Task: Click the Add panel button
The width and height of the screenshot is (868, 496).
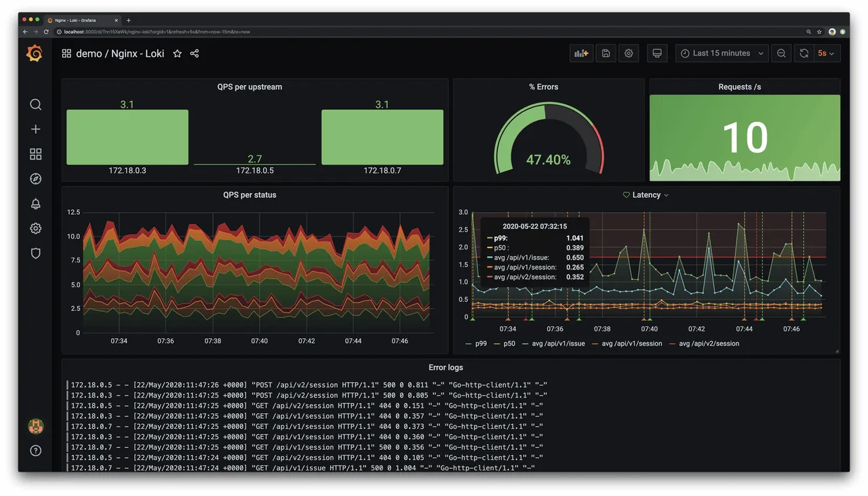Action: click(581, 54)
